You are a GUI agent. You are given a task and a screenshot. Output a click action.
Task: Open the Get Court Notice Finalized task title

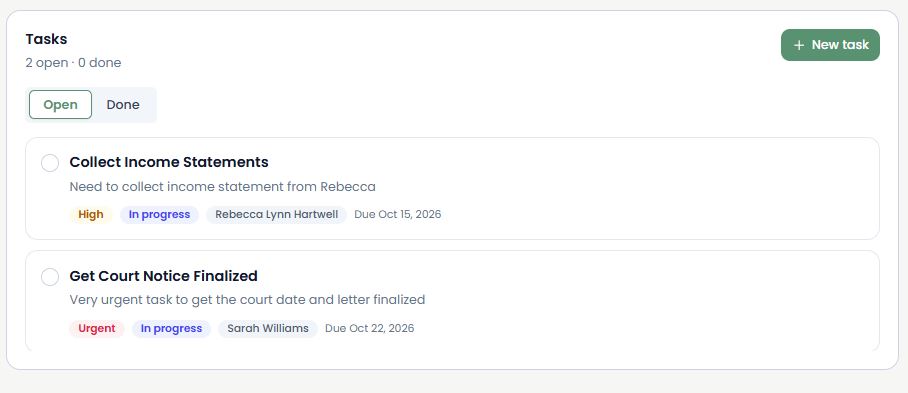(163, 276)
